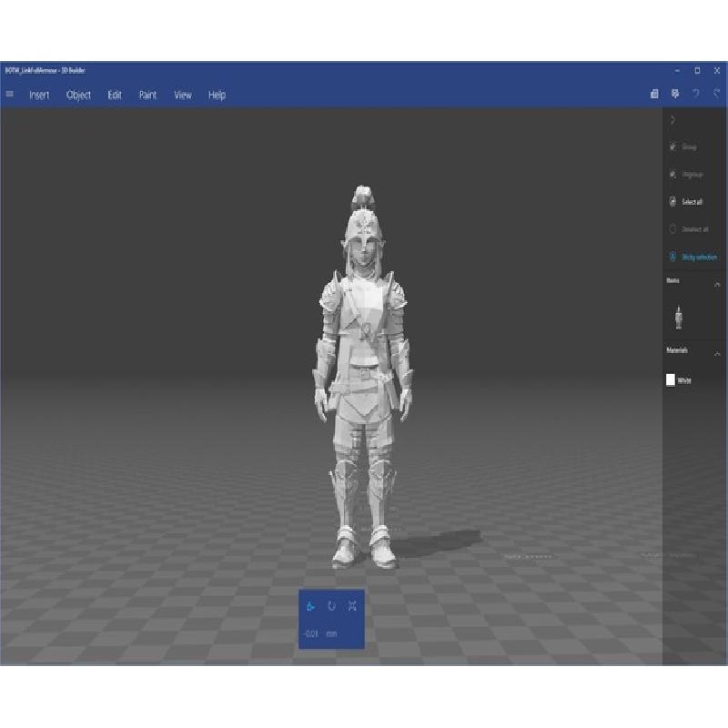728x728 pixels.
Task: Select the Move tool icon
Action: (311, 606)
